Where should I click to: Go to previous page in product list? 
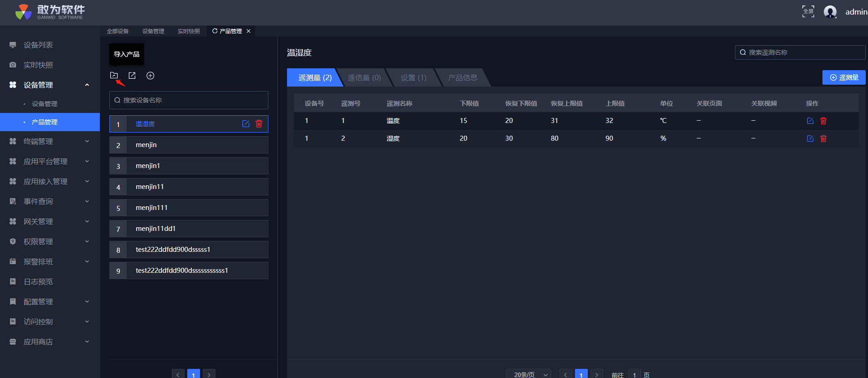pyautogui.click(x=178, y=374)
